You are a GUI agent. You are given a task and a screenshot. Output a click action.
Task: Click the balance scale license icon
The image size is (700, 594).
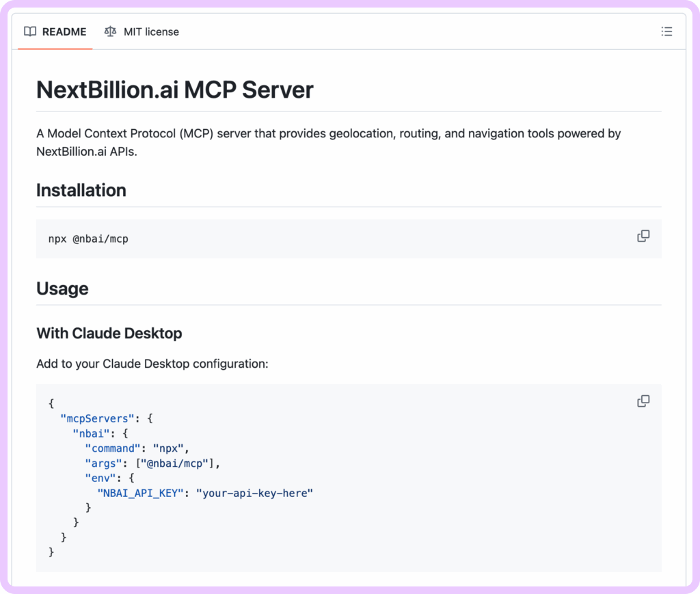click(110, 31)
